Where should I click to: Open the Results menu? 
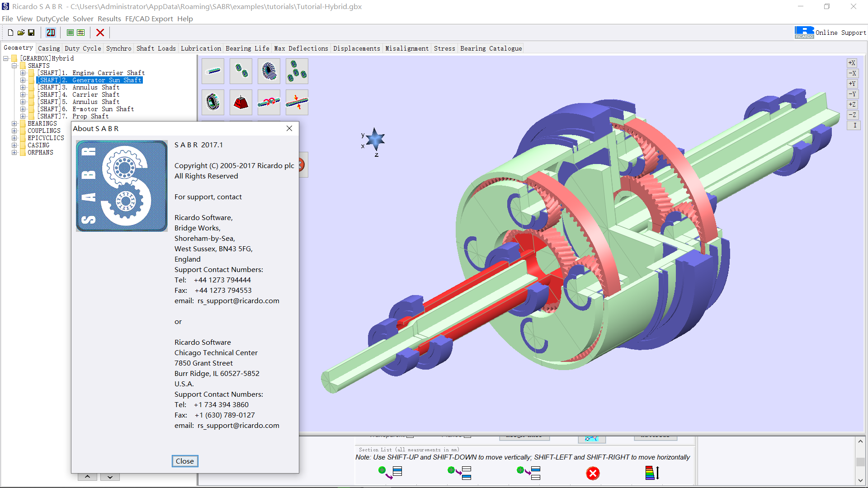[x=109, y=19]
